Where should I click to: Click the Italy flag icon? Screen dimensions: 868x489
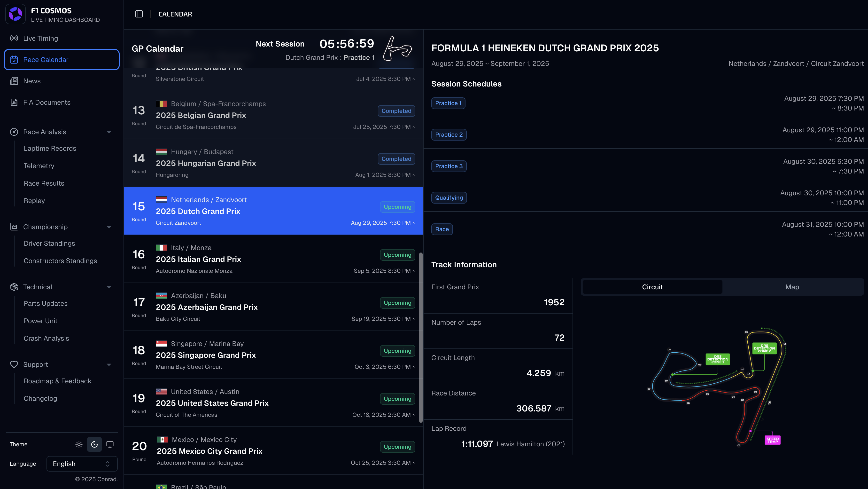point(161,248)
